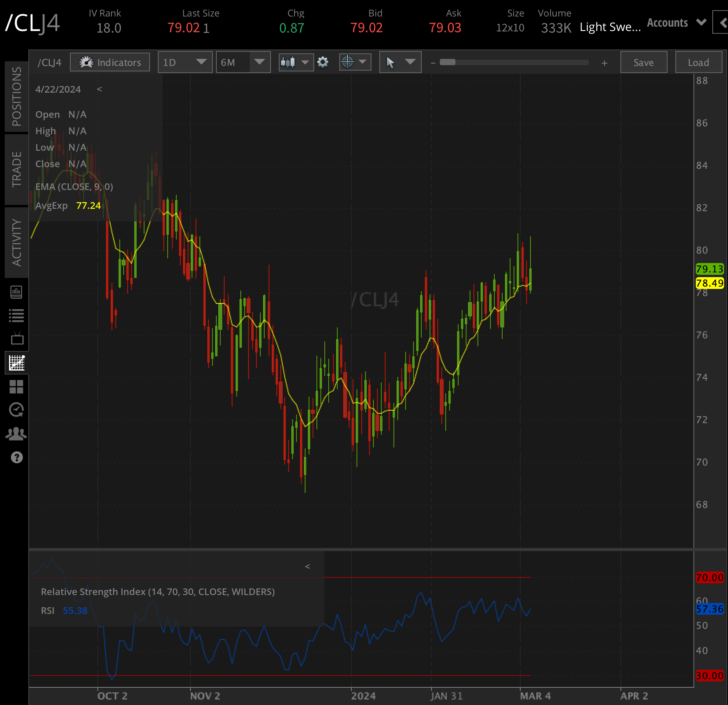The image size is (728, 705).
Task: Click the zoom out minus button
Action: click(433, 63)
